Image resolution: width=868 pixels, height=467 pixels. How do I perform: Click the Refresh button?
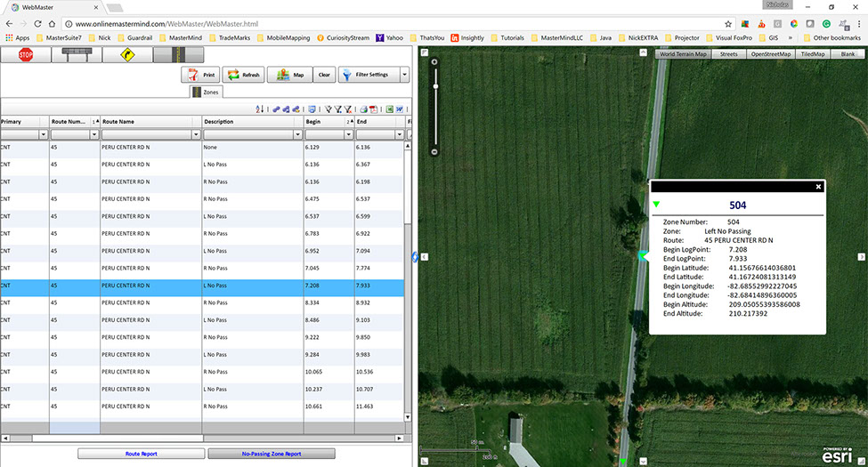point(243,75)
